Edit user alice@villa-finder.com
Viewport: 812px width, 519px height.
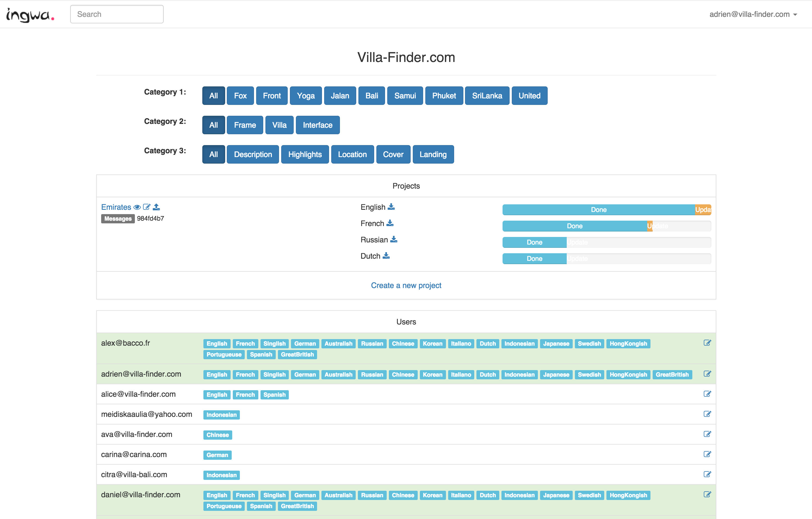pos(707,394)
